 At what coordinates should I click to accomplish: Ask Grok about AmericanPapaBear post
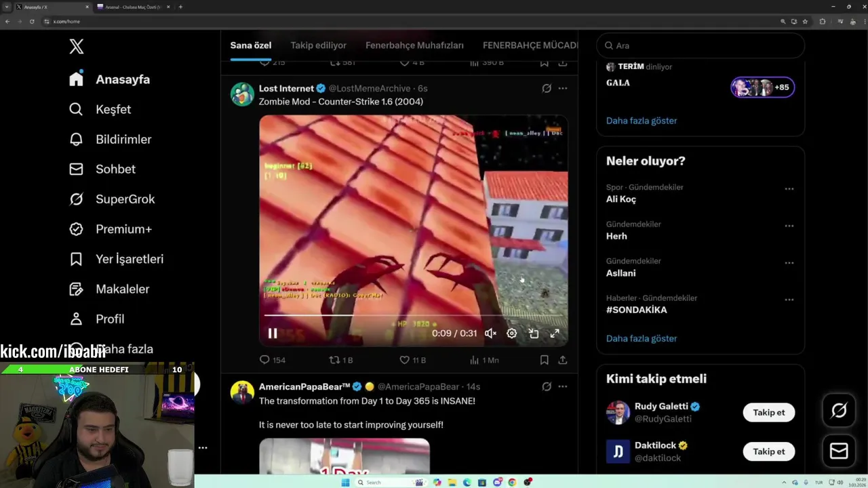tap(547, 386)
